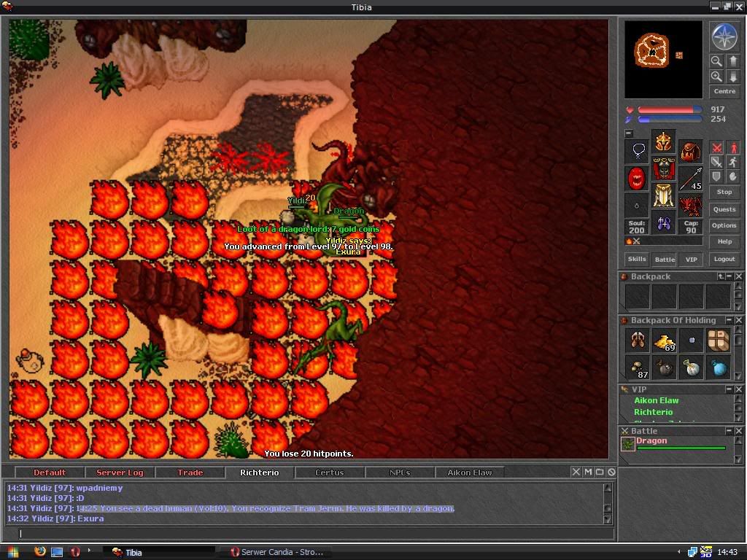The width and height of the screenshot is (747, 560).
Task: Select the blue boots equipment slot
Action: (664, 223)
